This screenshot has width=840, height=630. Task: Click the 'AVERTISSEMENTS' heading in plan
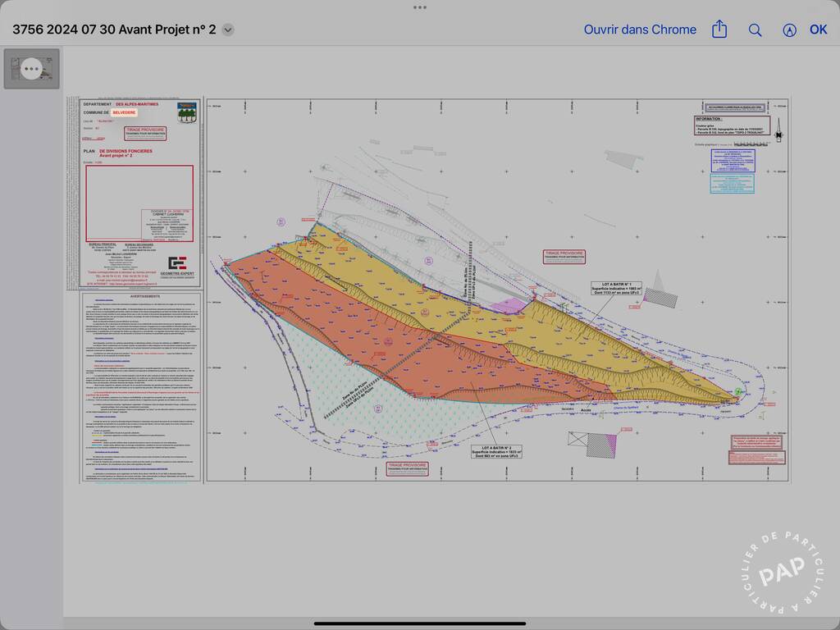point(144,296)
